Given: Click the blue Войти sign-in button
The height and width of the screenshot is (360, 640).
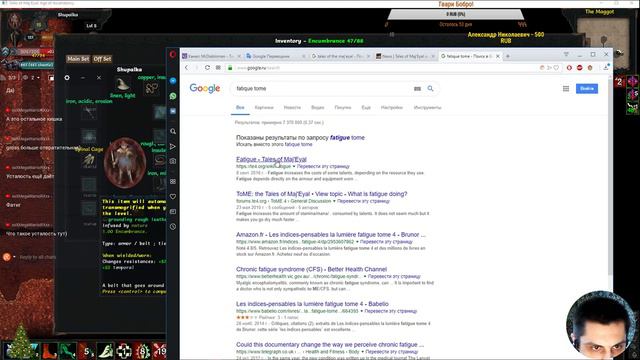Looking at the screenshot, I should click(x=587, y=89).
